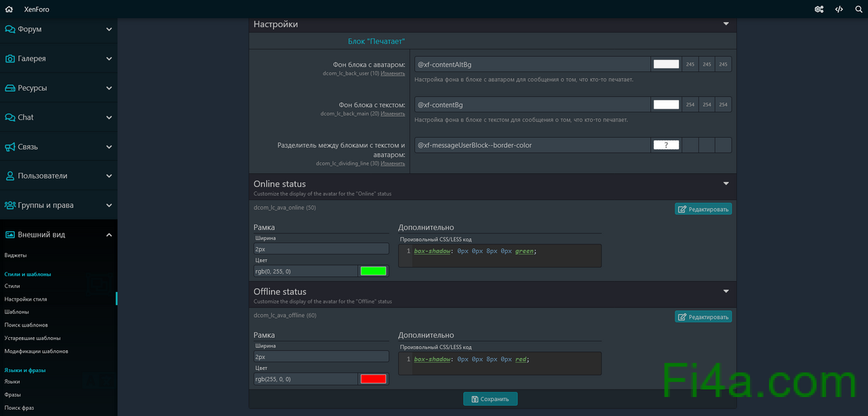868x416 pixels.
Task: Click Редактировать for Online status
Action: click(x=703, y=209)
